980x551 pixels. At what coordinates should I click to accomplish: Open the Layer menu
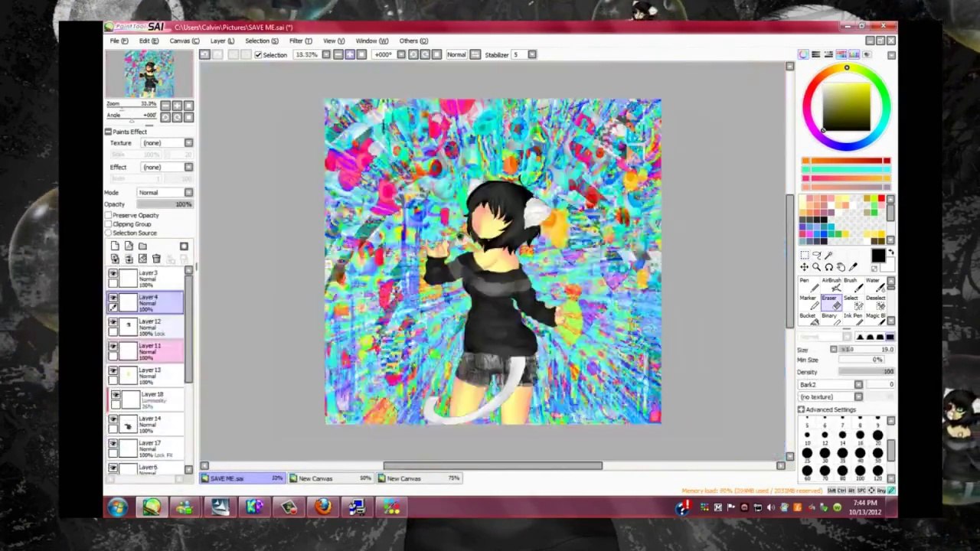(222, 41)
